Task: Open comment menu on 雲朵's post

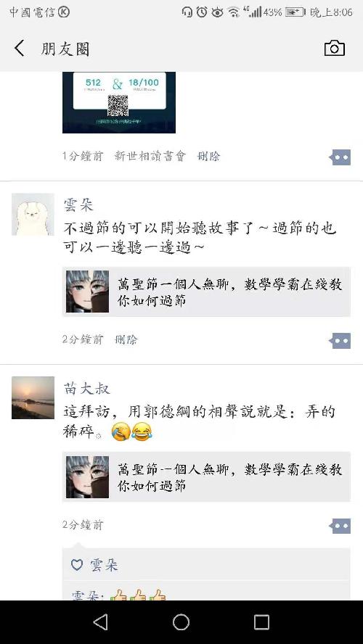Action: point(340,341)
